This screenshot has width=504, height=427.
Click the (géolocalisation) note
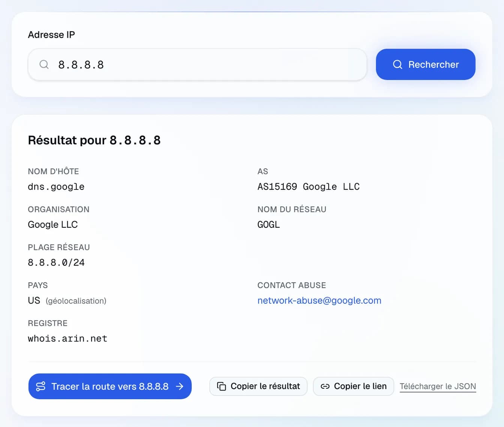point(76,301)
